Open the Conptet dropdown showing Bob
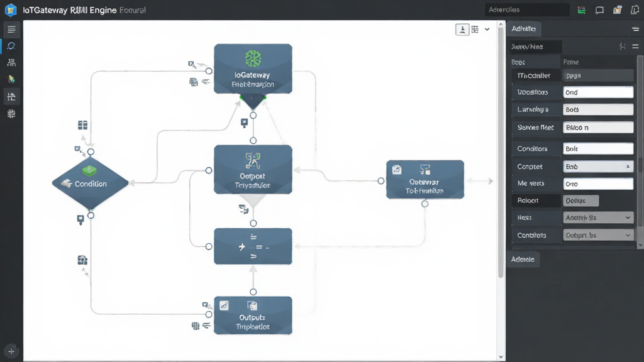The image size is (644, 362). pyautogui.click(x=598, y=167)
